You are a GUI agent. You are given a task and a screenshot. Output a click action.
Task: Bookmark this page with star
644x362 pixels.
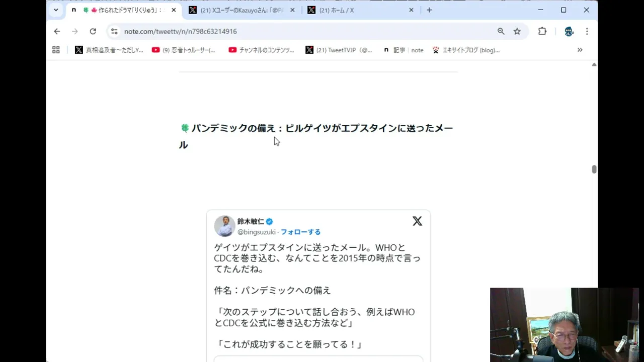[x=517, y=31]
